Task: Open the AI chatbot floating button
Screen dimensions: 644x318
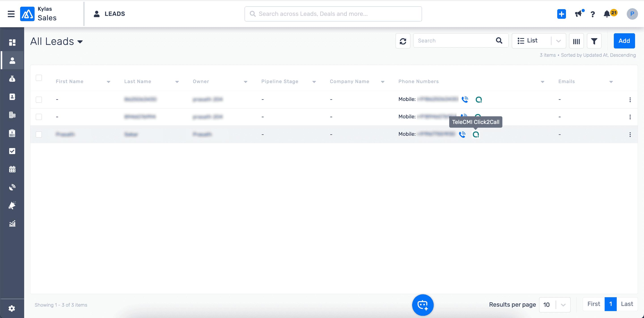Action: click(x=422, y=305)
